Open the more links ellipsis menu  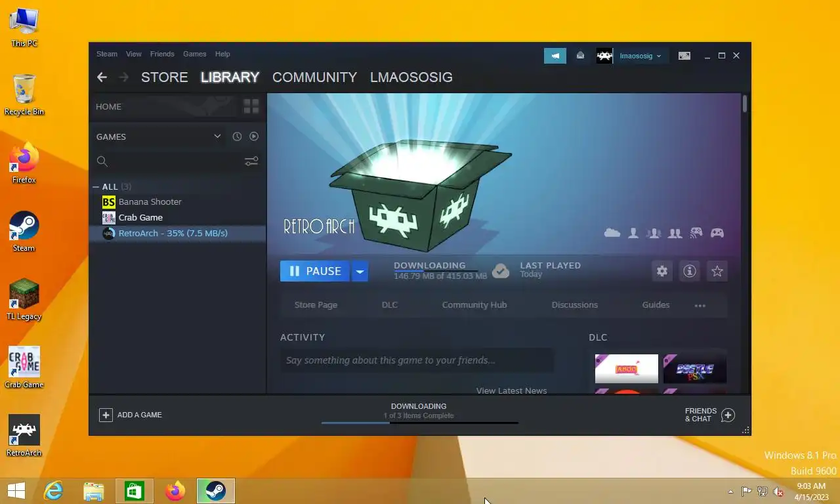tap(700, 305)
